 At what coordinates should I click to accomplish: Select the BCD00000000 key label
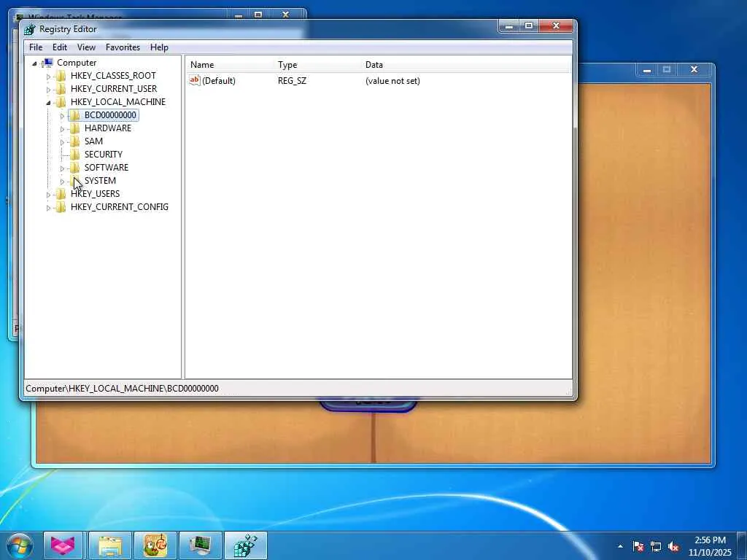tap(111, 114)
